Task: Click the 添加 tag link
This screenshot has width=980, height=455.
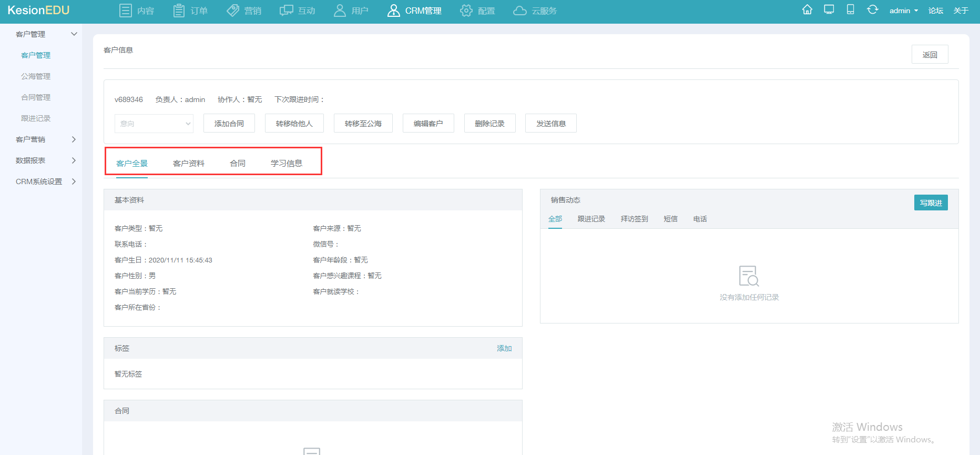Action: [504, 348]
